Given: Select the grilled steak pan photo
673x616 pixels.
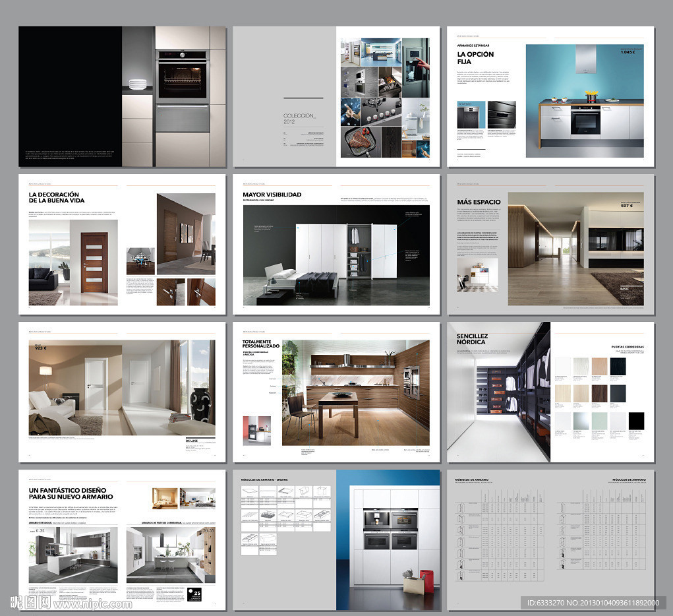Looking at the screenshot, I should [x=361, y=141].
